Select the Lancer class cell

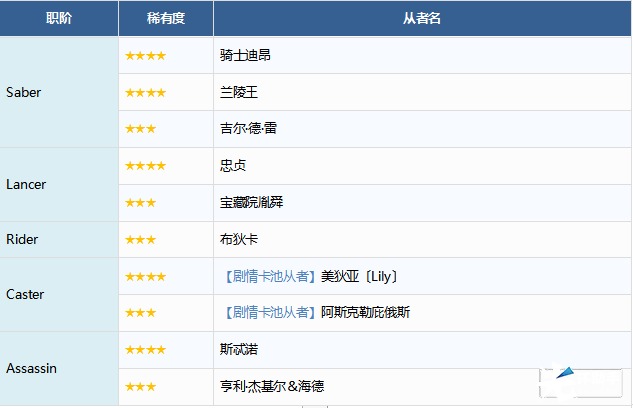tap(26, 184)
